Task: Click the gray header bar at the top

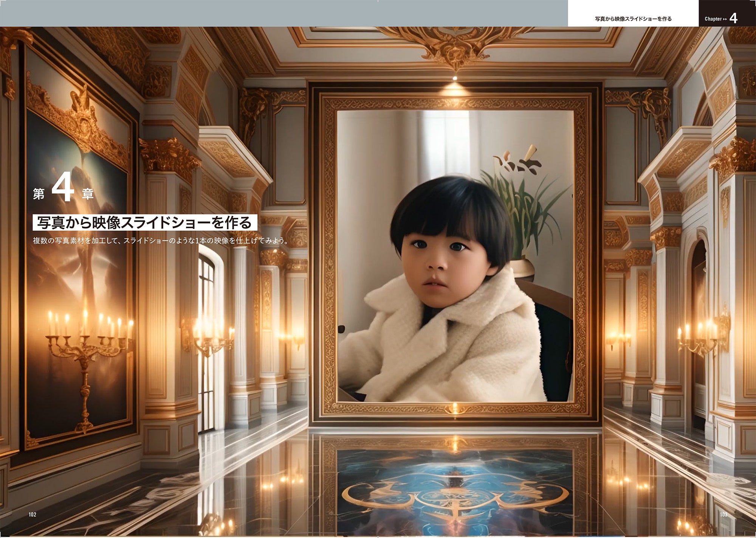Action: (283, 13)
